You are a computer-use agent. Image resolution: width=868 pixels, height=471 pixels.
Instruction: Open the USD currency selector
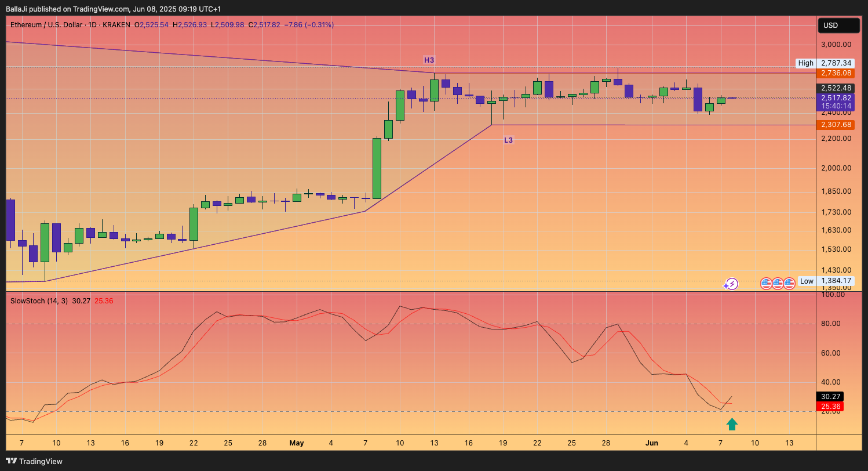pos(838,26)
